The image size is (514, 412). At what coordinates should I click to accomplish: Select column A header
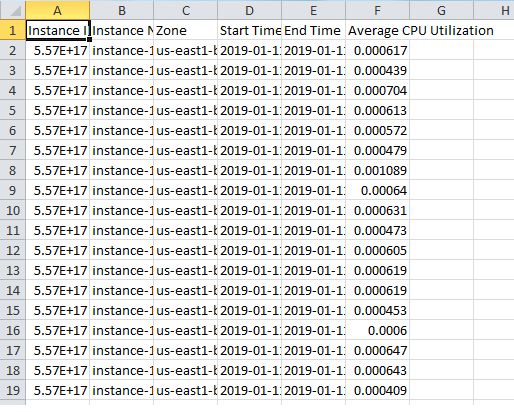[57, 10]
